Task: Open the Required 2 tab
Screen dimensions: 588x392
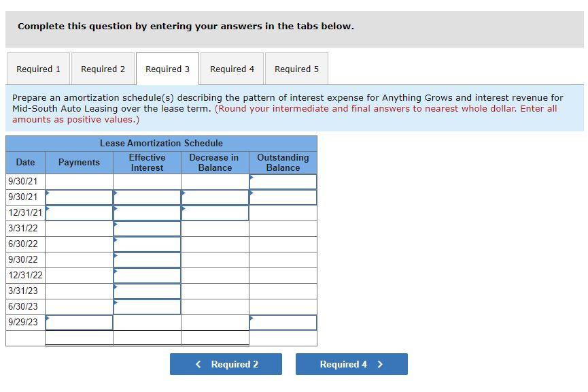Action: [103, 68]
